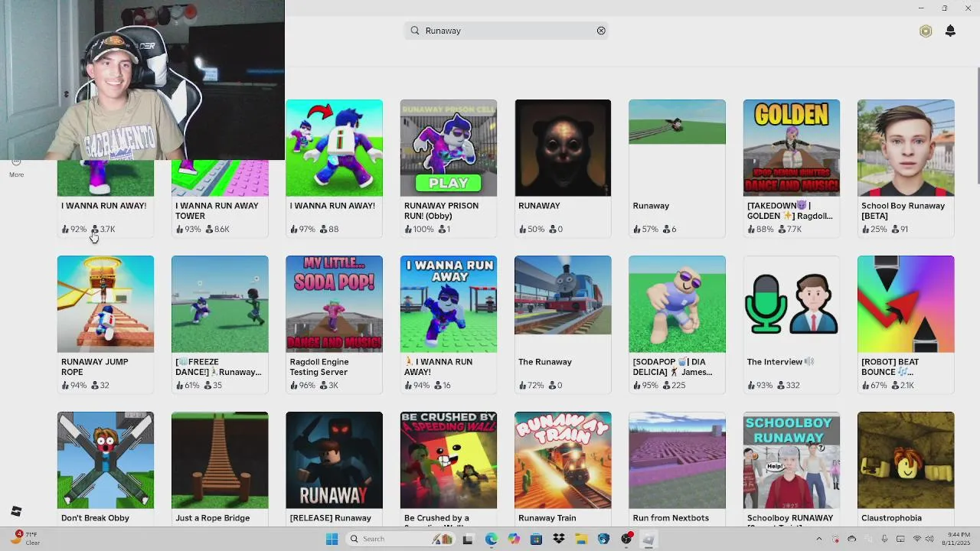Click the Roblox logo in sidebar

(x=16, y=511)
